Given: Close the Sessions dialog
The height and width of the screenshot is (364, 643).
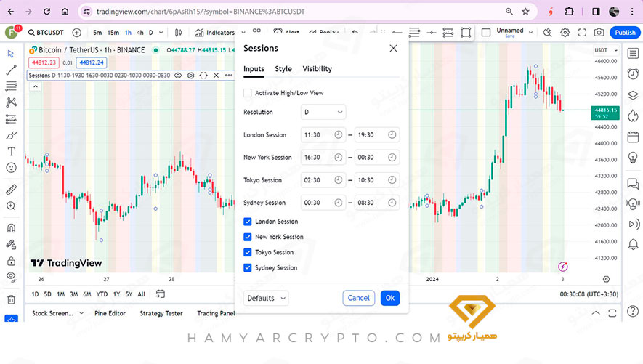Looking at the screenshot, I should click(x=393, y=49).
